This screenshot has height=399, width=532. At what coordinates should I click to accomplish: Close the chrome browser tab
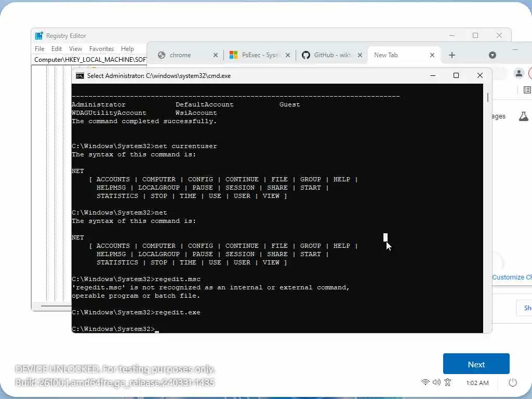pyautogui.click(x=216, y=55)
